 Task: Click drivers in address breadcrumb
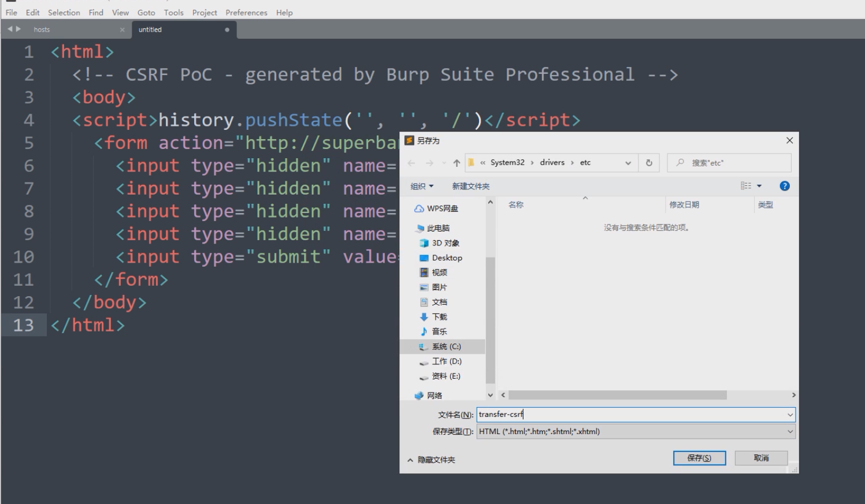pyautogui.click(x=552, y=163)
